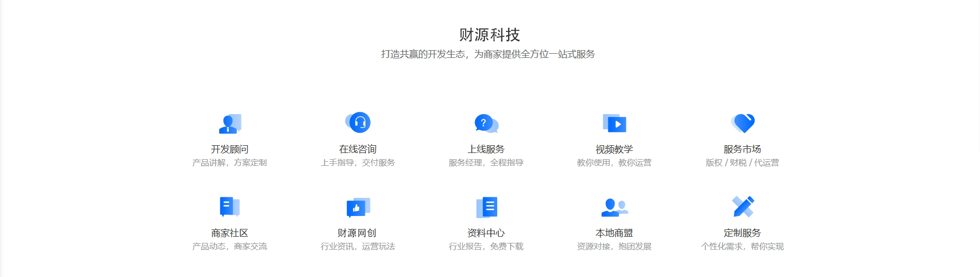Click the 开发顾问 person icon
This screenshot has width=980, height=277.
pyautogui.click(x=230, y=124)
